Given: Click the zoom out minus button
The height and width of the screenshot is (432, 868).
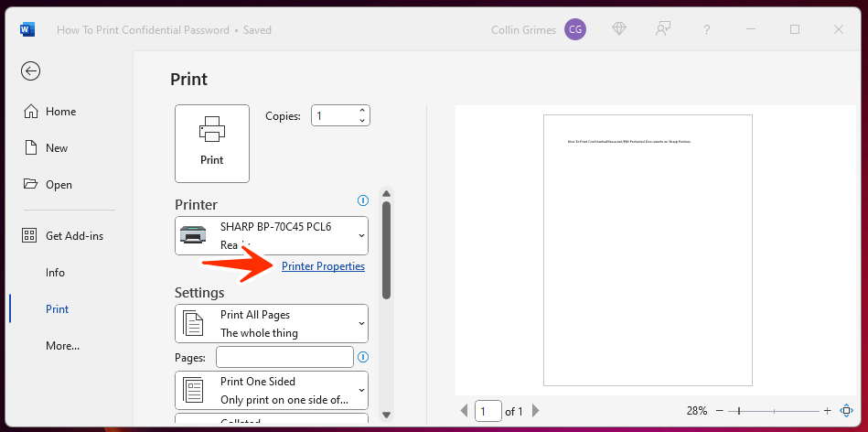Looking at the screenshot, I should coord(720,411).
